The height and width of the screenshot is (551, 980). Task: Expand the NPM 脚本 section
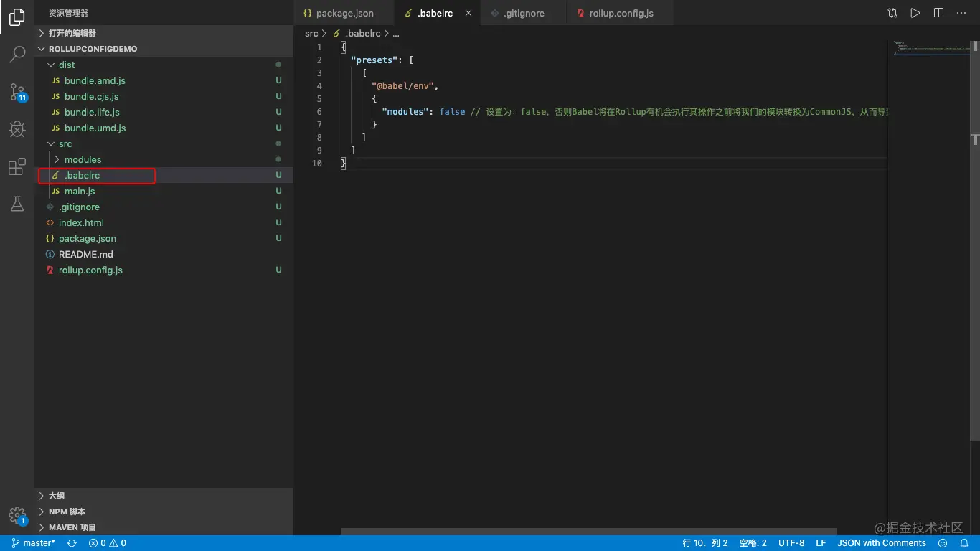(x=67, y=512)
